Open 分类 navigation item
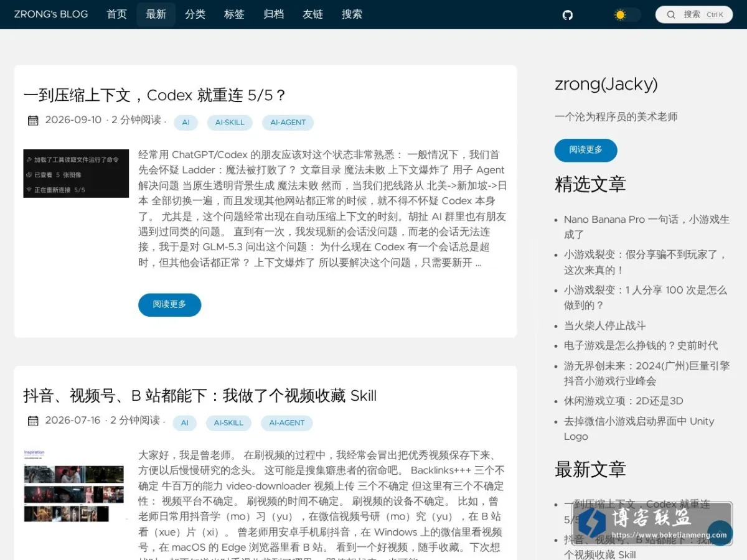This screenshot has width=747, height=560. click(x=195, y=14)
